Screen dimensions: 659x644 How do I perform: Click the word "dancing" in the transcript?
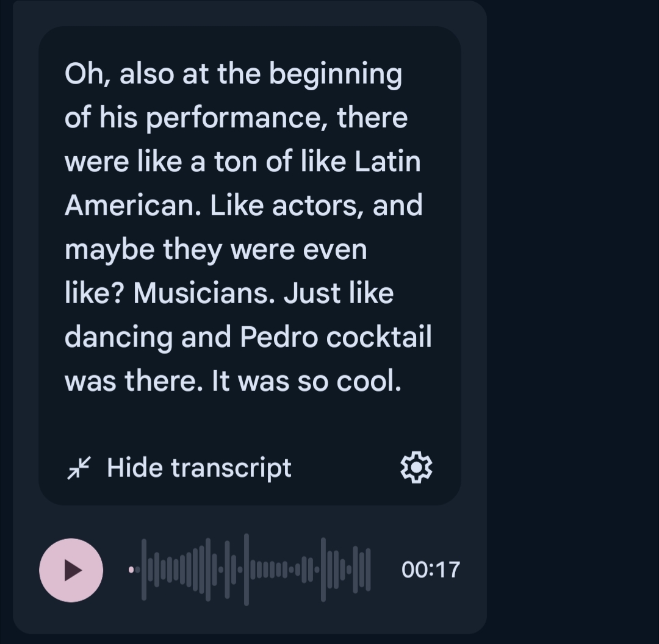pyautogui.click(x=118, y=337)
